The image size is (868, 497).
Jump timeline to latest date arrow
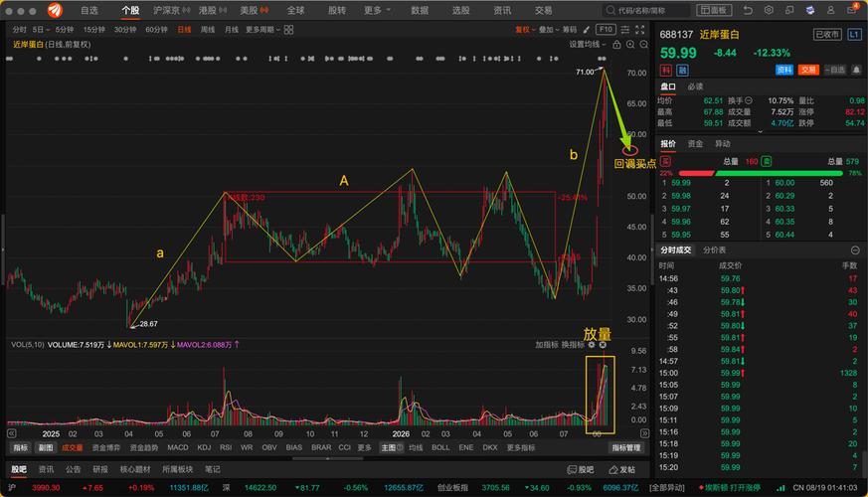[x=644, y=433]
